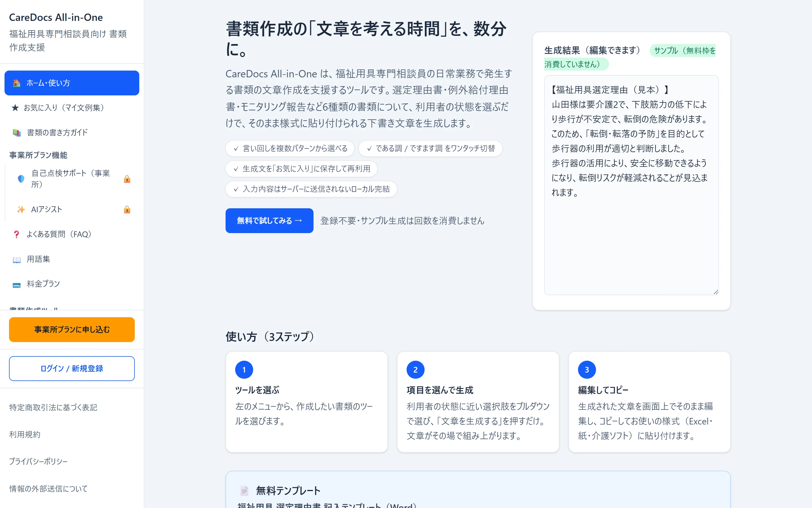The height and width of the screenshot is (508, 812).
Task: Click the document icon beside 無料テンプレート
Action: coord(244,491)
